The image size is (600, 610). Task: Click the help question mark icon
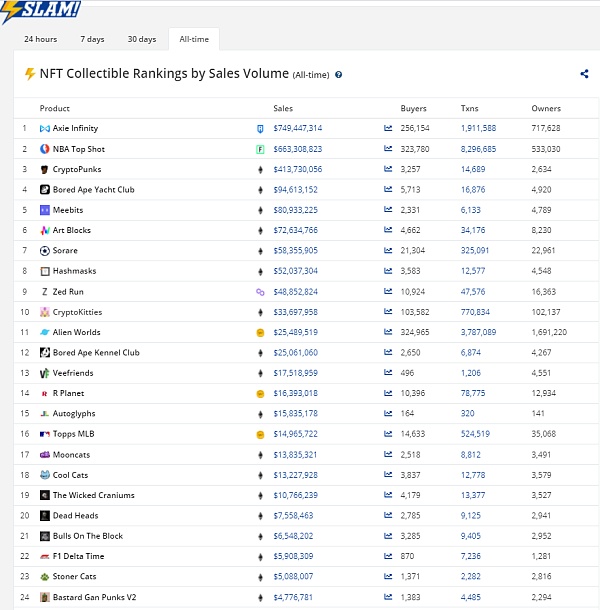click(339, 75)
